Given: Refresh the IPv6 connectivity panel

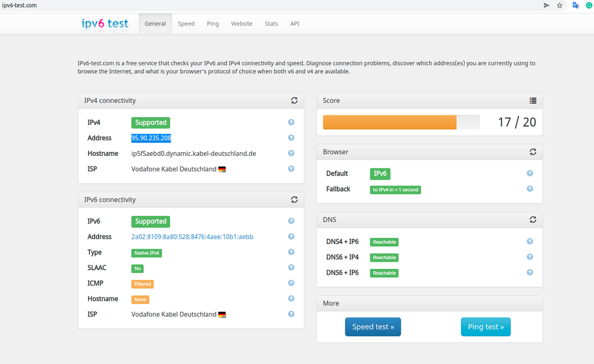Looking at the screenshot, I should point(294,200).
